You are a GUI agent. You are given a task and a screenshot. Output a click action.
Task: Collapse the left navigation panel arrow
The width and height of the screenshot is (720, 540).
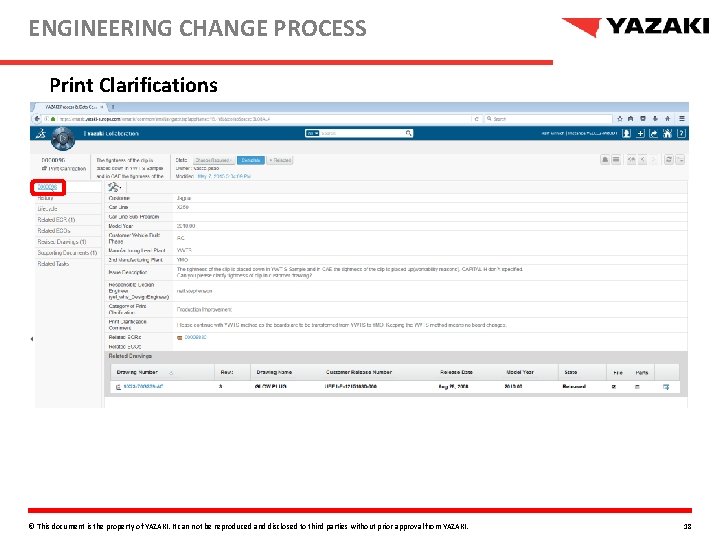click(32, 339)
